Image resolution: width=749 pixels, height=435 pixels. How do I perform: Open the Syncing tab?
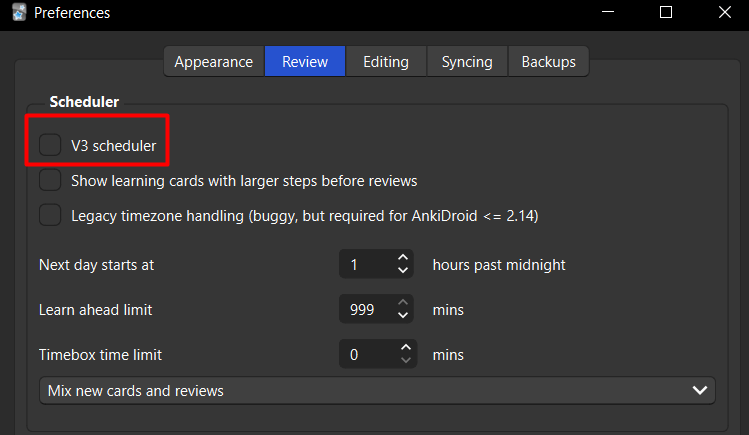pos(467,61)
